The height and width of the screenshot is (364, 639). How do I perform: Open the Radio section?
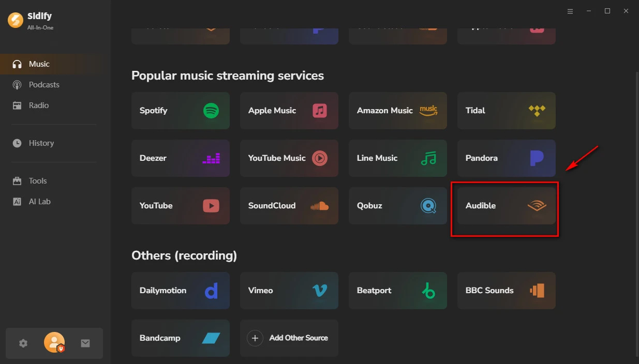54,105
